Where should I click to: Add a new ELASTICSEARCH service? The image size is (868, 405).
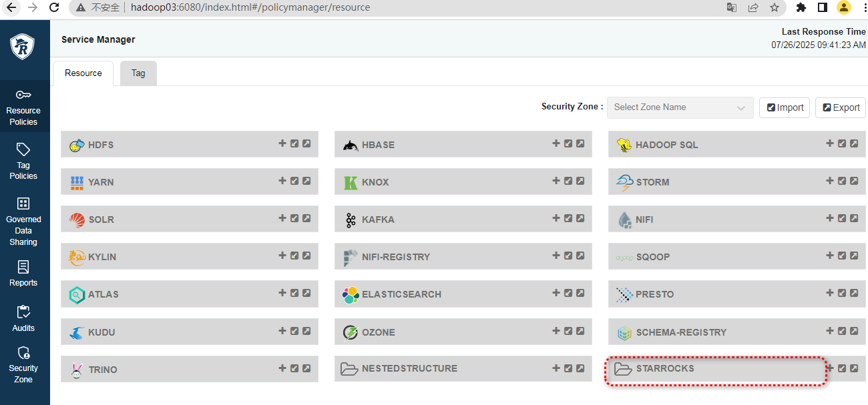[x=556, y=293]
